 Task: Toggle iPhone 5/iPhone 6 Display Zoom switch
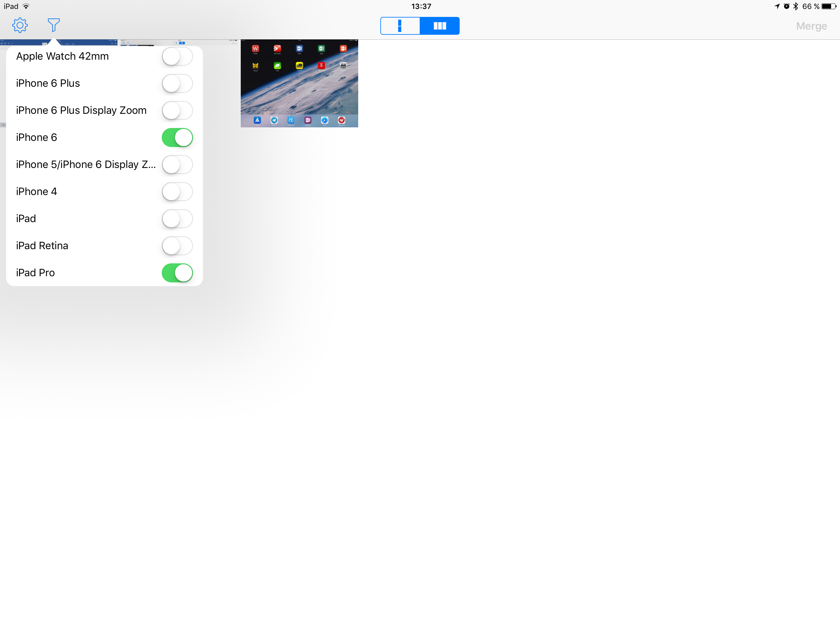point(177,165)
